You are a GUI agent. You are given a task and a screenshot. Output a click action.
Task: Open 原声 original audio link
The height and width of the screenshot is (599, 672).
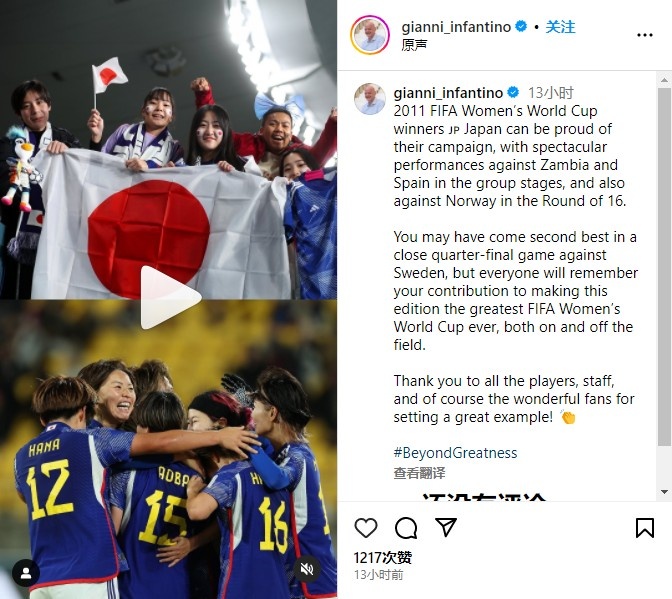pos(414,45)
